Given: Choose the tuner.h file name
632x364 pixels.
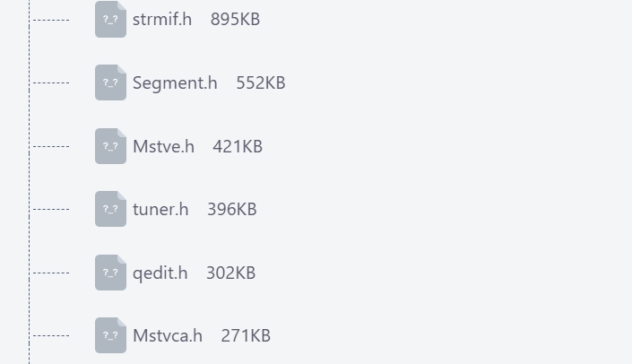Looking at the screenshot, I should pos(160,209).
